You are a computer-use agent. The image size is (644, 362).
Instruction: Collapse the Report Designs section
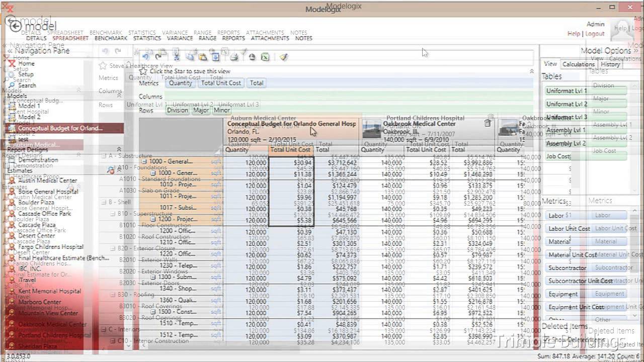(x=119, y=149)
